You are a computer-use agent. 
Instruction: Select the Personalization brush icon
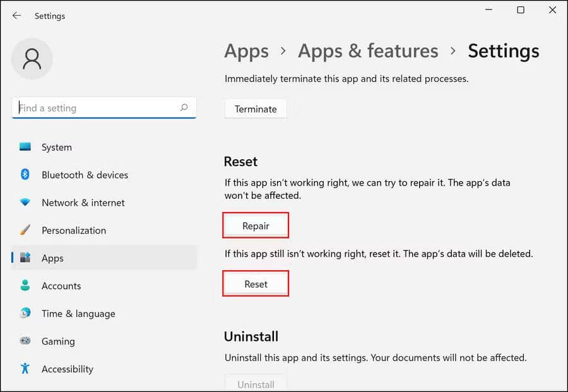coord(25,230)
